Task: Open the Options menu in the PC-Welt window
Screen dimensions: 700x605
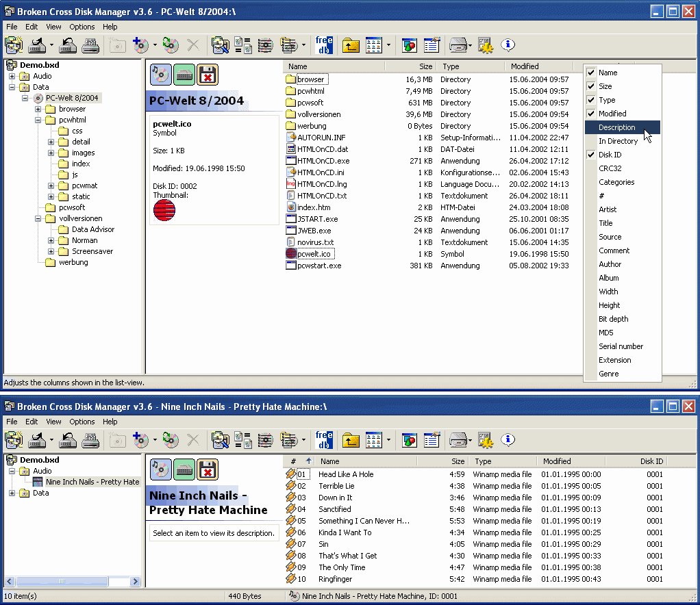Action: [82, 27]
